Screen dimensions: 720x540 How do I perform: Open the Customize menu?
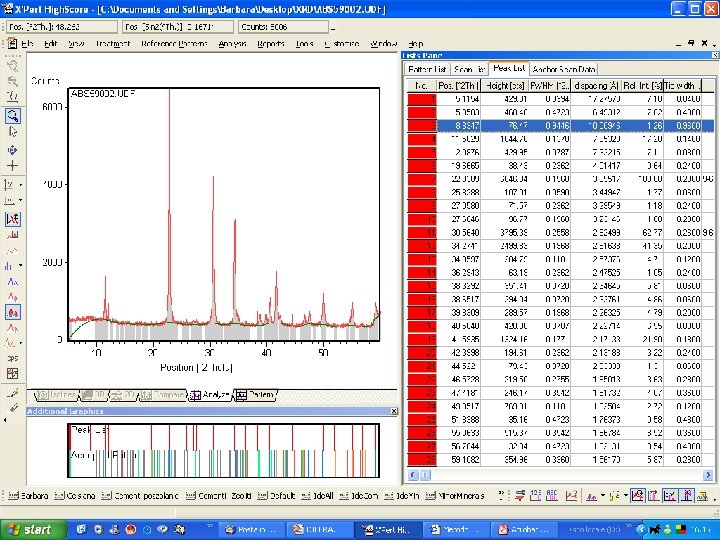(x=342, y=44)
